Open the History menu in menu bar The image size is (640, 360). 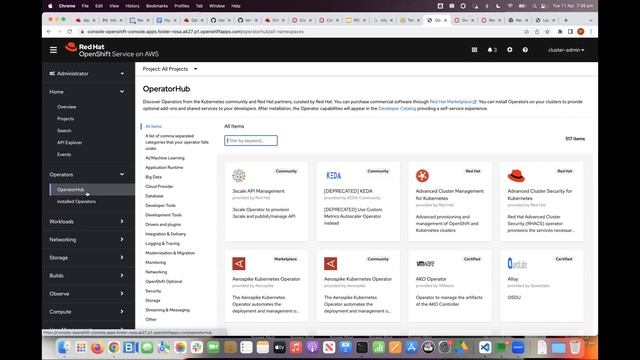pyautogui.click(x=132, y=6)
